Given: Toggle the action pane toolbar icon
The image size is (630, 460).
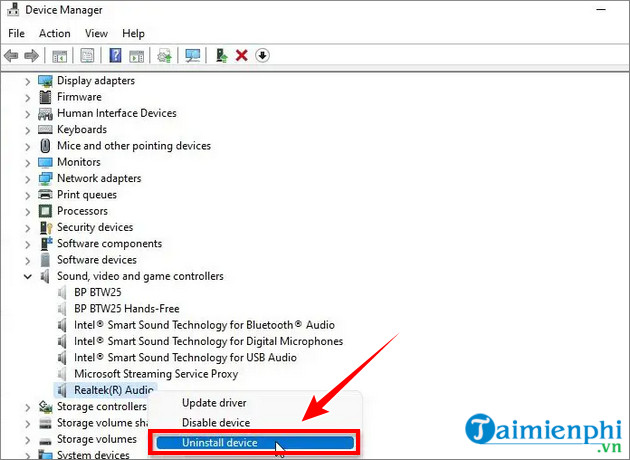Looking at the screenshot, I should (x=137, y=56).
